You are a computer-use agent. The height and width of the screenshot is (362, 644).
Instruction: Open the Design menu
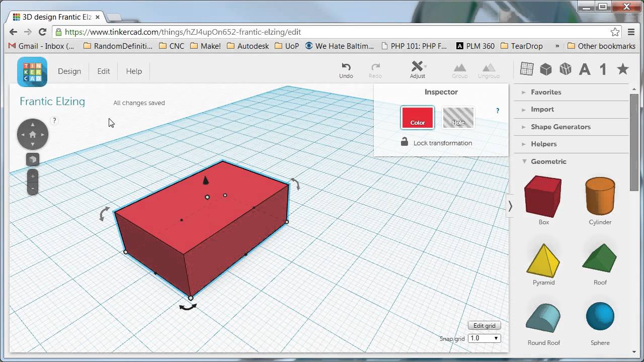[69, 71]
